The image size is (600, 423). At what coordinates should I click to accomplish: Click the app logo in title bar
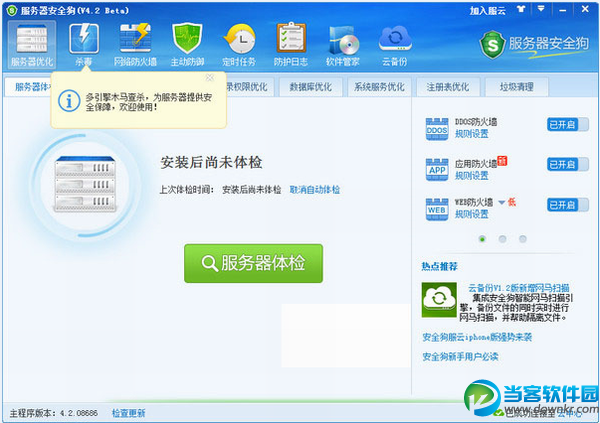coord(12,10)
